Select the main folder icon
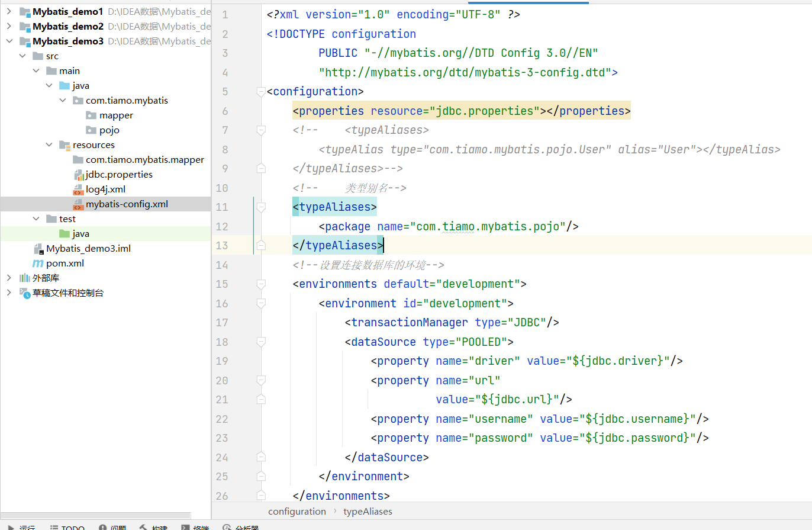The width and height of the screenshot is (812, 530). point(51,71)
